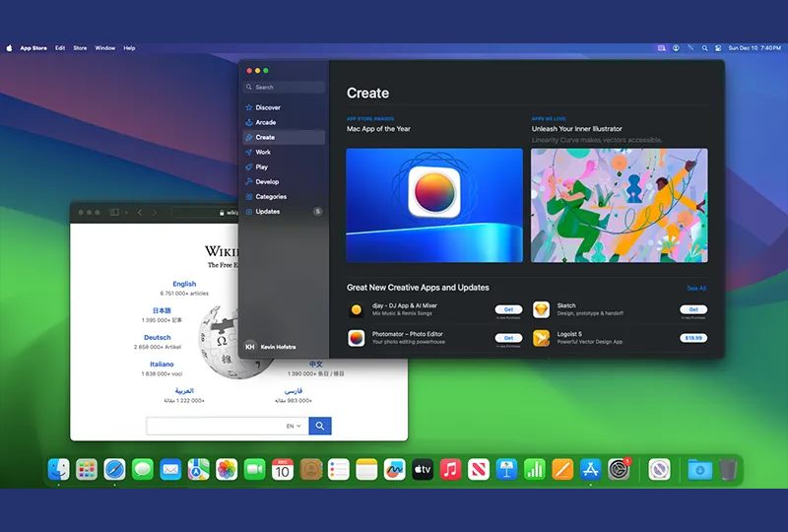Click the Sketch diamond app icon
The width and height of the screenshot is (788, 532).
point(541,309)
